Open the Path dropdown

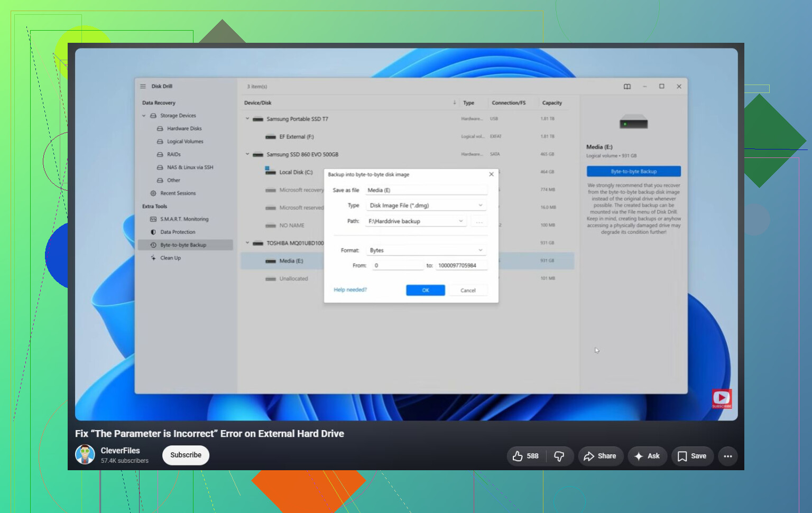[x=417, y=221]
